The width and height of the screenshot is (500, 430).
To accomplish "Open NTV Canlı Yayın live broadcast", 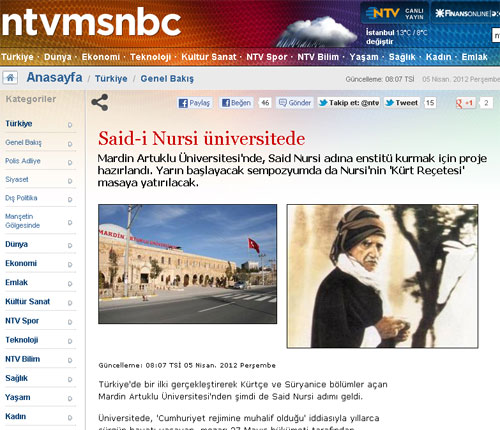I will point(395,14).
